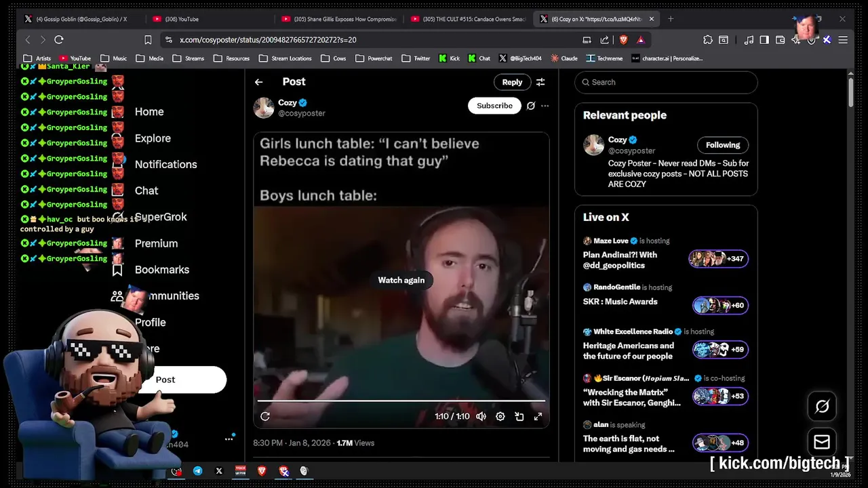The image size is (868, 488).
Task: Open the floating Messages envelope button
Action: point(822,443)
